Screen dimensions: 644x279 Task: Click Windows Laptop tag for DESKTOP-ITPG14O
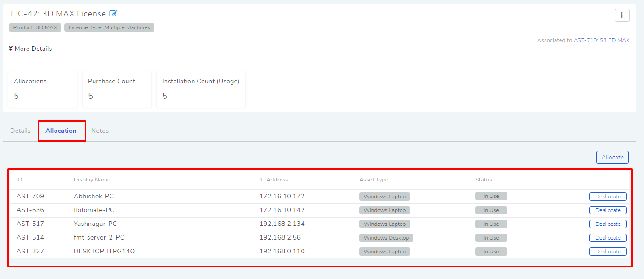(x=385, y=252)
